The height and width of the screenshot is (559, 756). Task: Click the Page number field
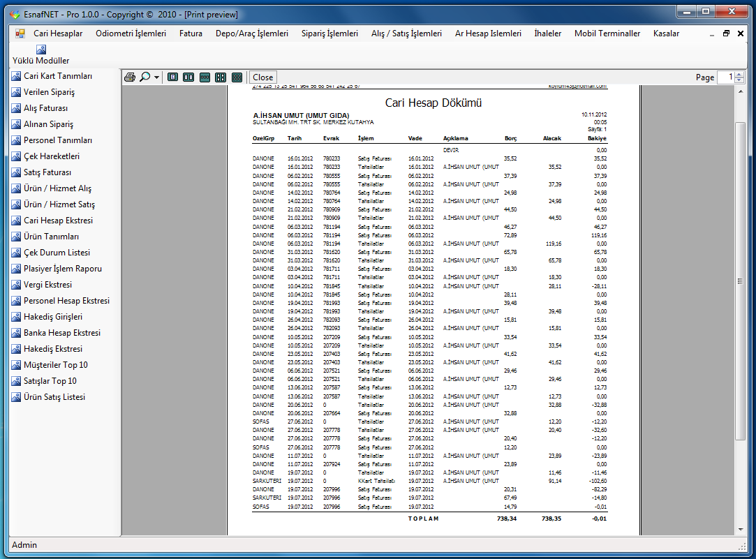725,77
